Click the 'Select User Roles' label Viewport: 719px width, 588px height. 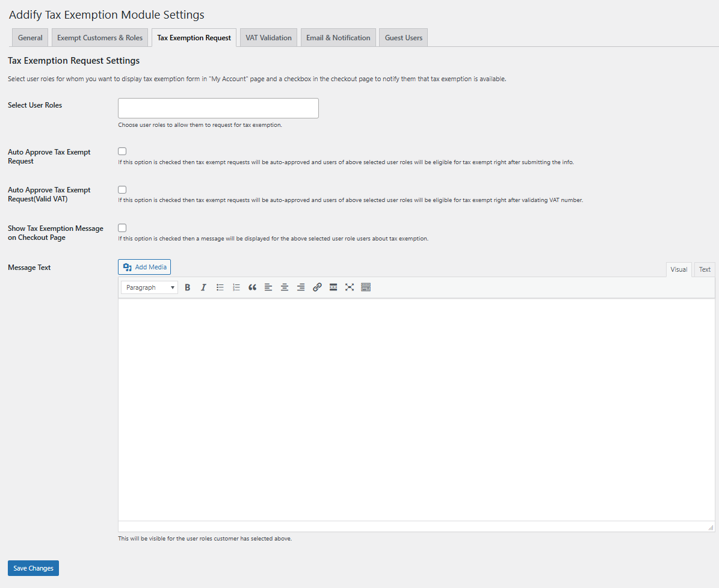tap(35, 105)
